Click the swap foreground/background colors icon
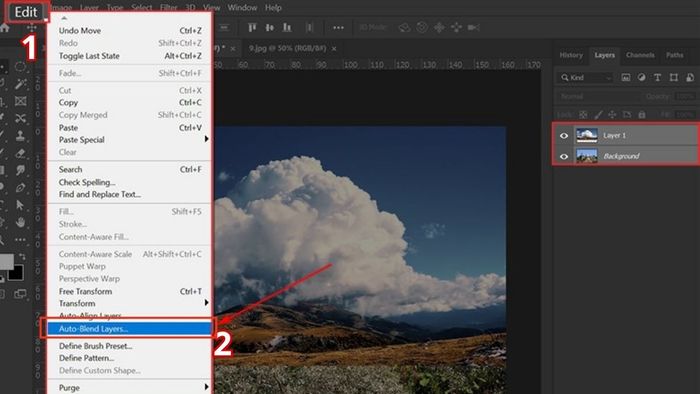Viewport: 700px width, 394px height. (x=21, y=257)
